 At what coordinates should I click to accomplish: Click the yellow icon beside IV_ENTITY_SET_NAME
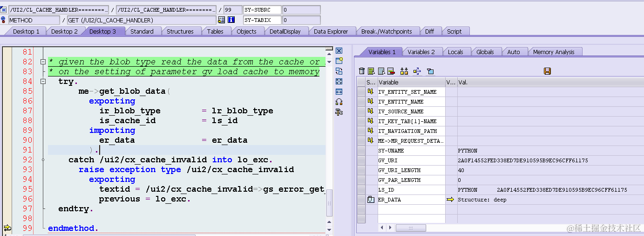tap(371, 91)
